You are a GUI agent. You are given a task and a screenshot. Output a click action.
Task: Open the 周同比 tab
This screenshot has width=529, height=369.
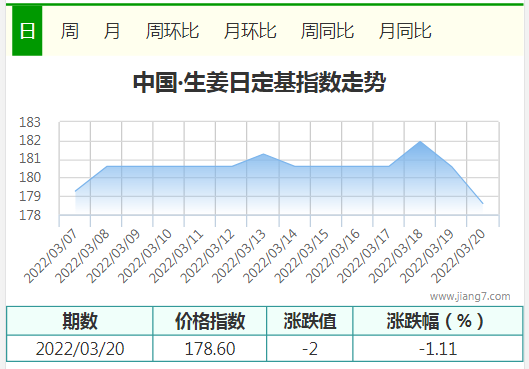point(327,31)
